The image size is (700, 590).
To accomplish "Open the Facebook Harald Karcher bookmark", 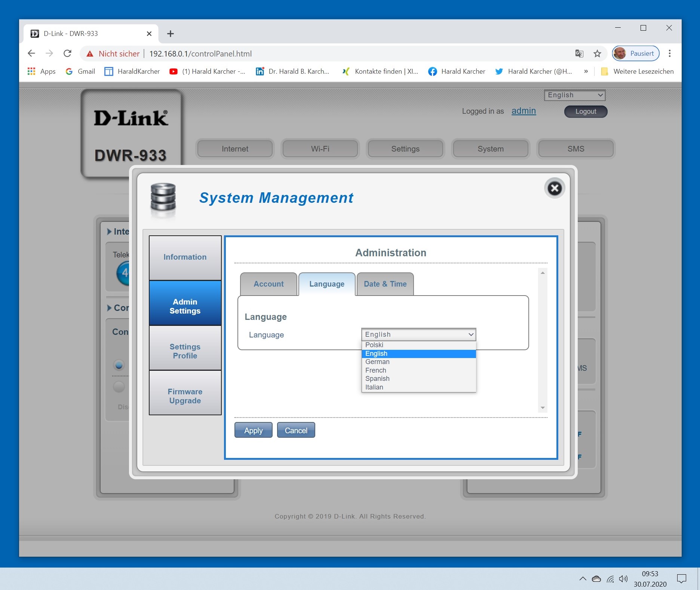I will [457, 71].
